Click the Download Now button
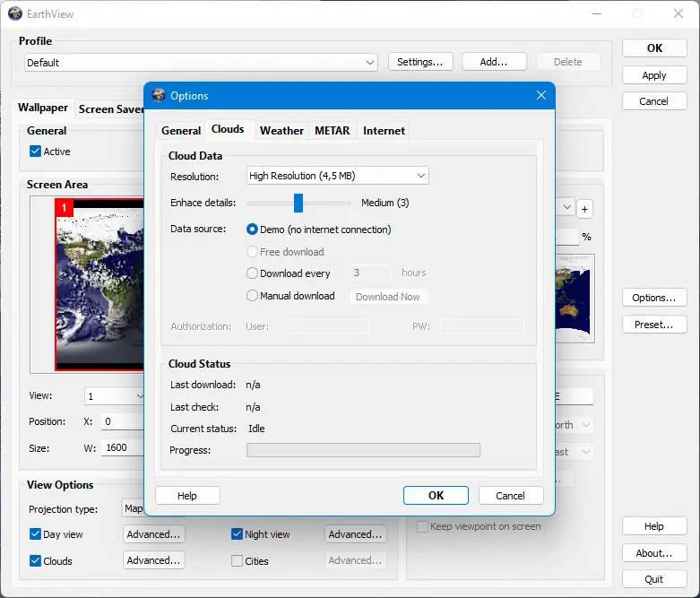This screenshot has width=700, height=598. [387, 297]
